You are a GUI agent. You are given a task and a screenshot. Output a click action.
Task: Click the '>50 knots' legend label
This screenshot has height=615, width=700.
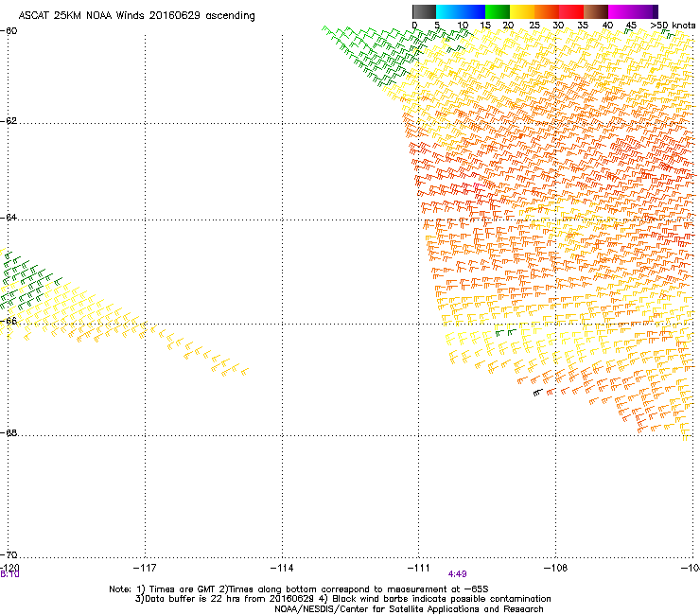coord(673,26)
